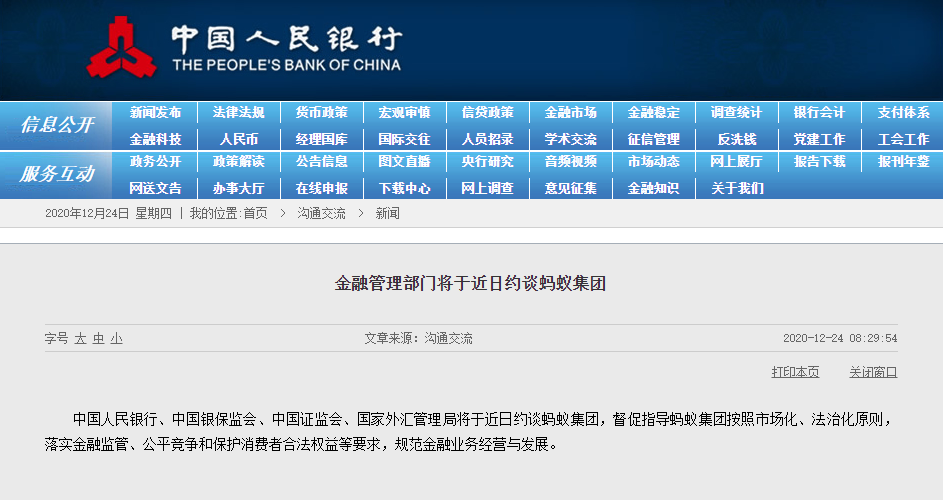Click the date 2020年12月24日 星期四

(108, 213)
